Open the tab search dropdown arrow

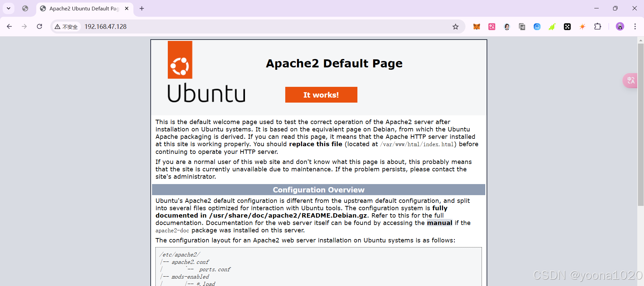pos(8,8)
